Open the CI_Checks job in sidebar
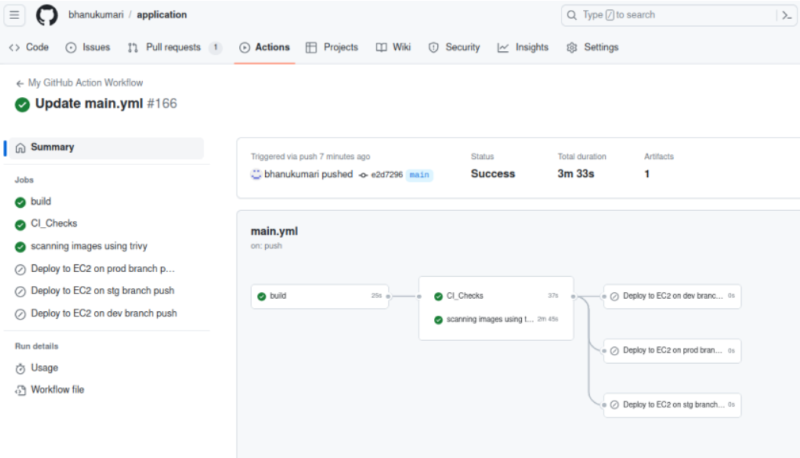Image resolution: width=800 pixels, height=458 pixels. coord(54,223)
